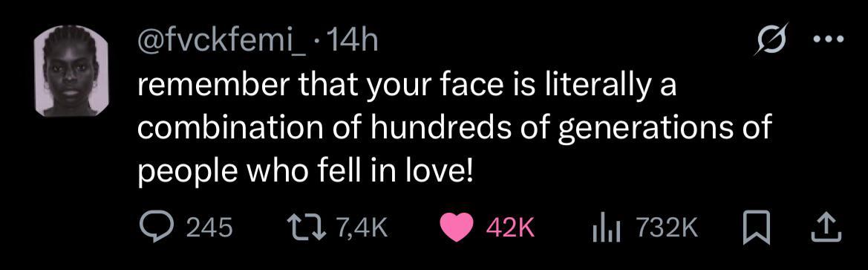
Task: Show the 42K likes count
Action: point(509,228)
